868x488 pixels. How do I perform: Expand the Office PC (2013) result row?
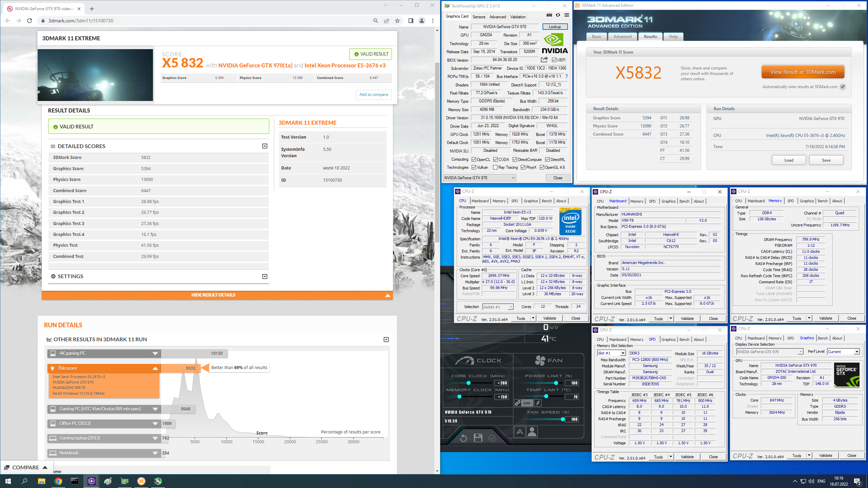pos(104,424)
